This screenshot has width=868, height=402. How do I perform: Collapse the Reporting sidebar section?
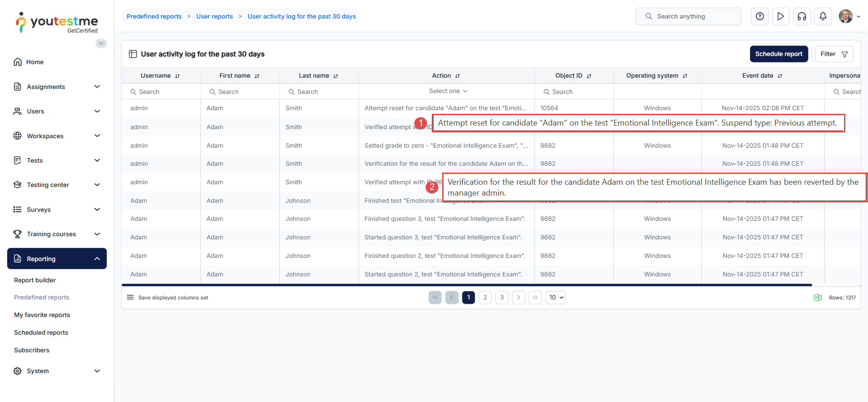[x=97, y=259]
